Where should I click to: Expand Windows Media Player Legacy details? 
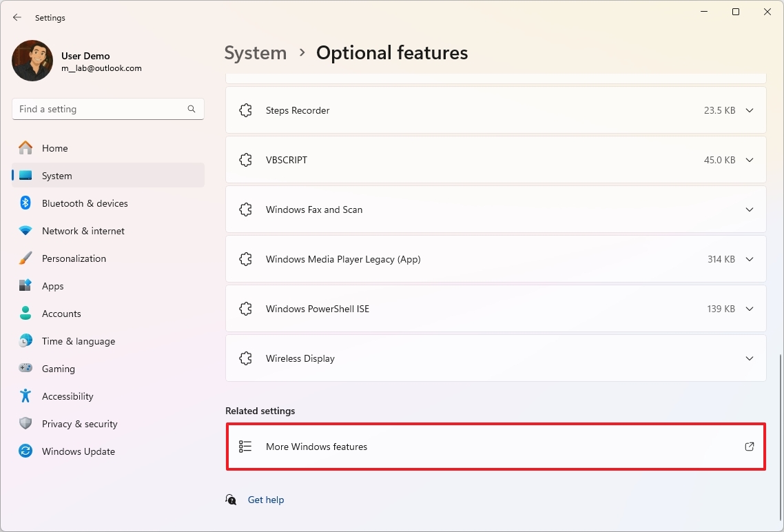click(x=750, y=259)
